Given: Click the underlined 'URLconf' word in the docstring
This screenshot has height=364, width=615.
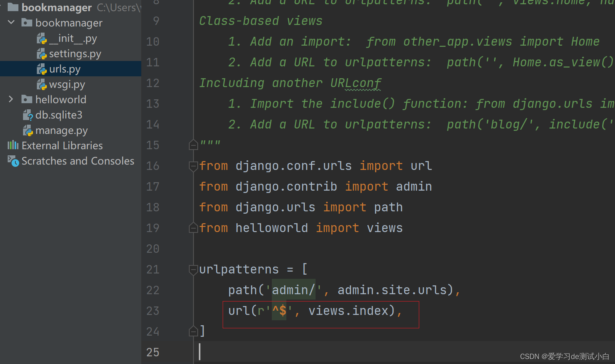Looking at the screenshot, I should [355, 83].
